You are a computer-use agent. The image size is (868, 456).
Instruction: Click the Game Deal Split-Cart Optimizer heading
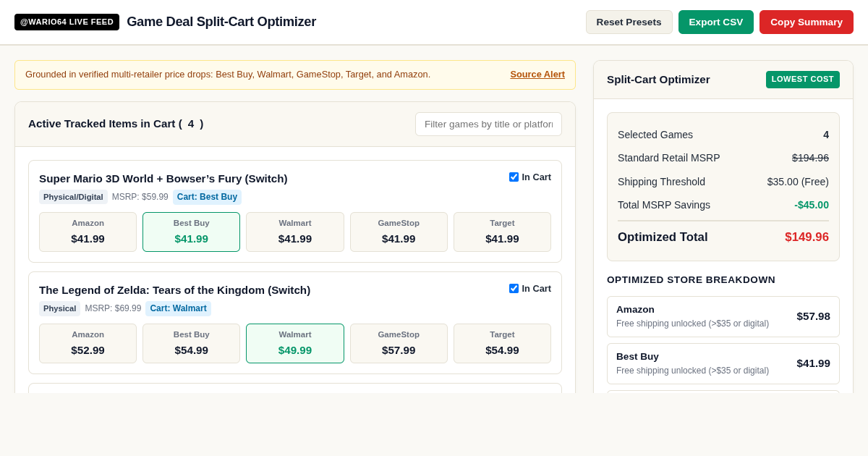click(x=221, y=22)
